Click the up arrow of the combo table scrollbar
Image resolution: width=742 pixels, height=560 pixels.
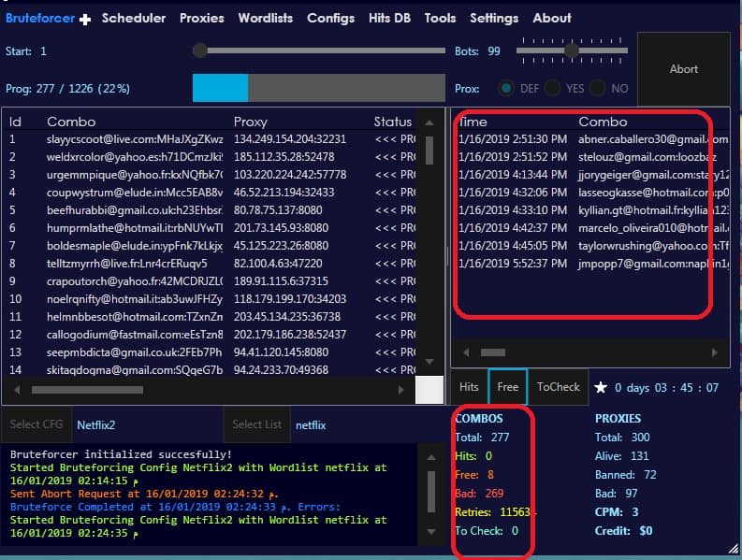click(429, 123)
